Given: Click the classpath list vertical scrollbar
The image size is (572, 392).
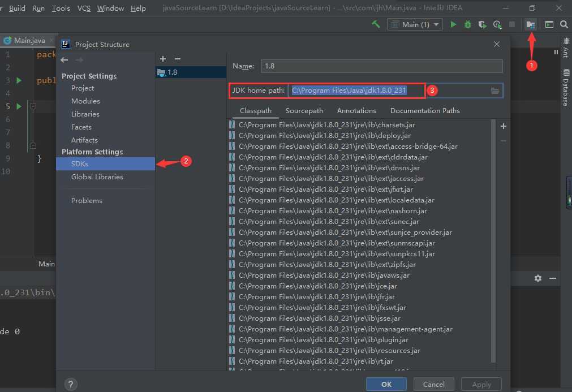Looking at the screenshot, I should pos(493,240).
